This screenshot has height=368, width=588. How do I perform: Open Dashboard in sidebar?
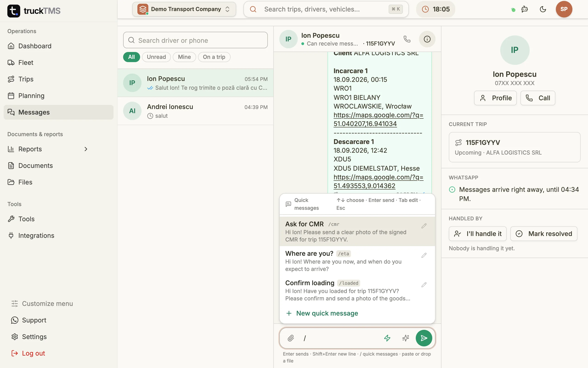tap(59, 46)
